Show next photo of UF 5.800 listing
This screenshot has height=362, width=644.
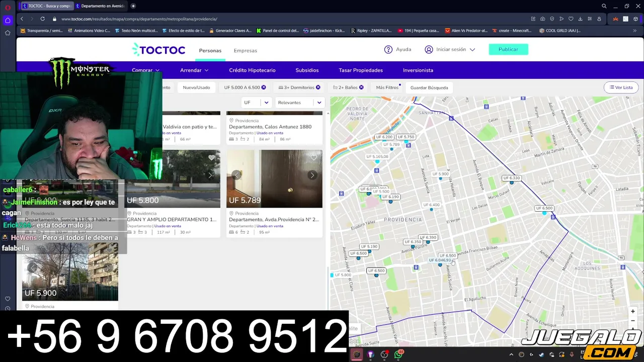210,175
